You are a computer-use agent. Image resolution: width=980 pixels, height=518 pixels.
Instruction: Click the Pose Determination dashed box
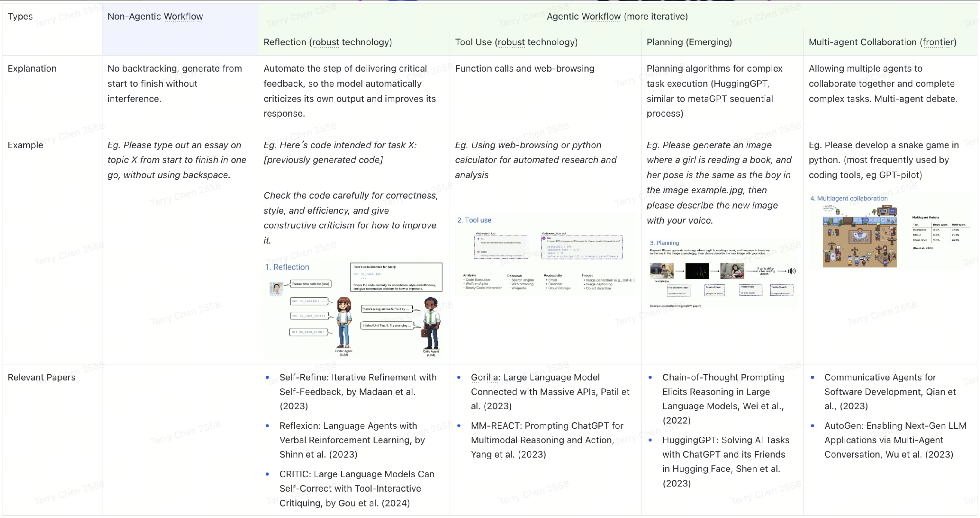click(679, 291)
